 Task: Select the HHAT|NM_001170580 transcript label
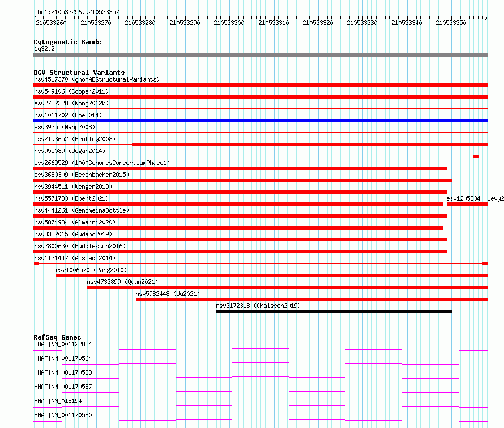pyautogui.click(x=63, y=415)
